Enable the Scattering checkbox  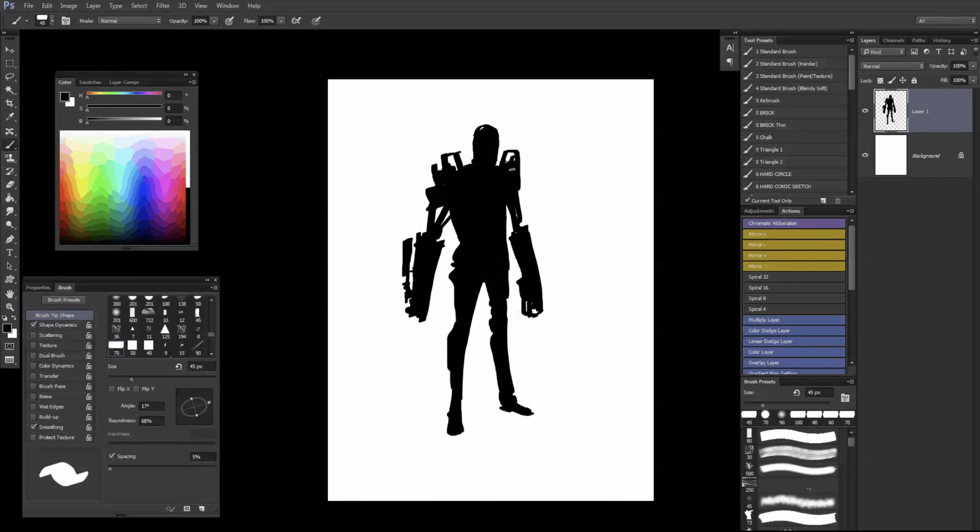pos(34,335)
